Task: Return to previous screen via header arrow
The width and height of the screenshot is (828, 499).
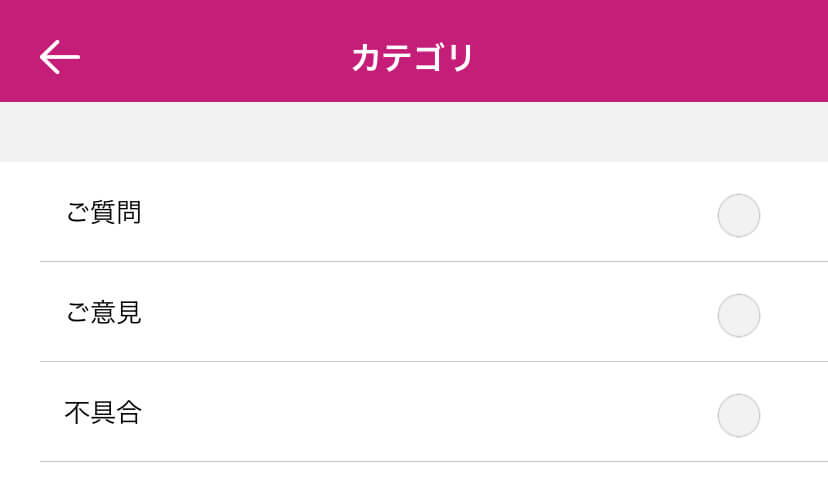Action: click(60, 57)
